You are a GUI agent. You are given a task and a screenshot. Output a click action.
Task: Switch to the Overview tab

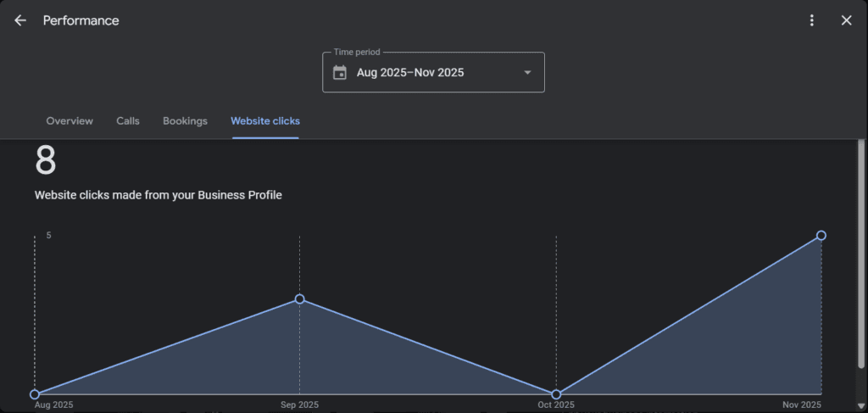(x=70, y=121)
